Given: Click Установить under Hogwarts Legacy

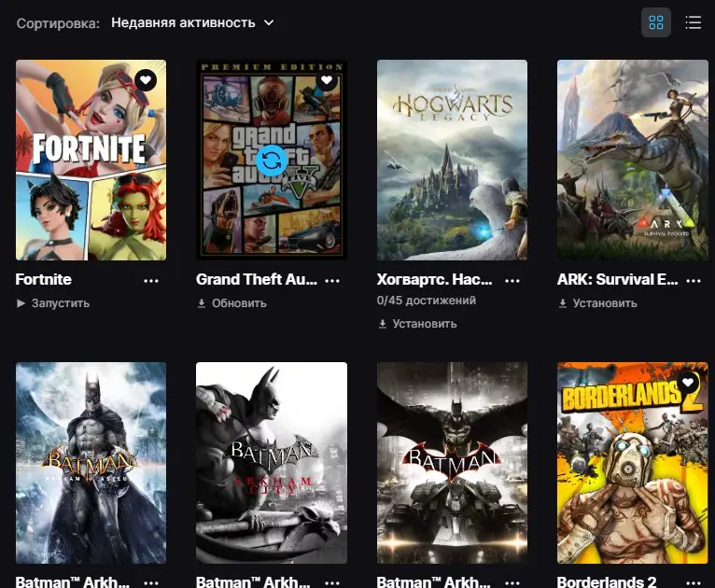Looking at the screenshot, I should (x=417, y=324).
